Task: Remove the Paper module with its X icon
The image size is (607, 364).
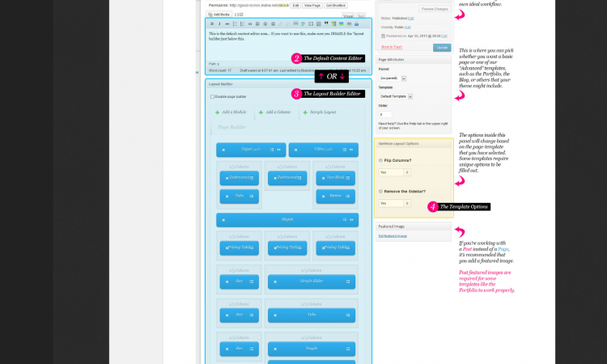Action: 223,150
